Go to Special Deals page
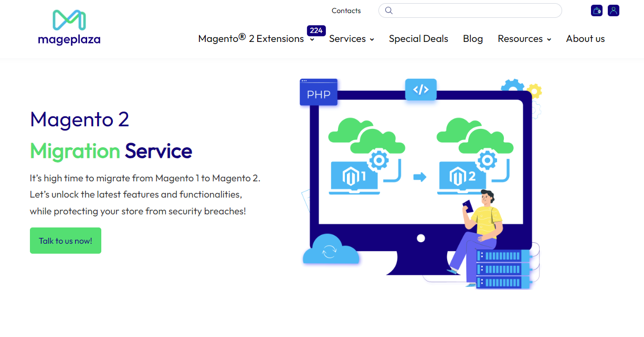This screenshot has height=337, width=644. coord(419,39)
